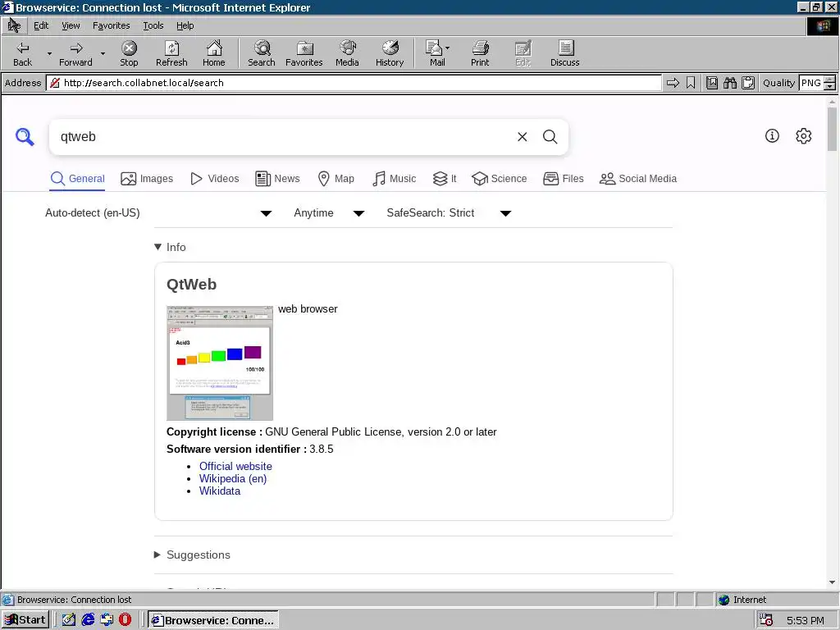Switch to the News tab
Viewport: 840px width, 630px height.
[x=277, y=178]
